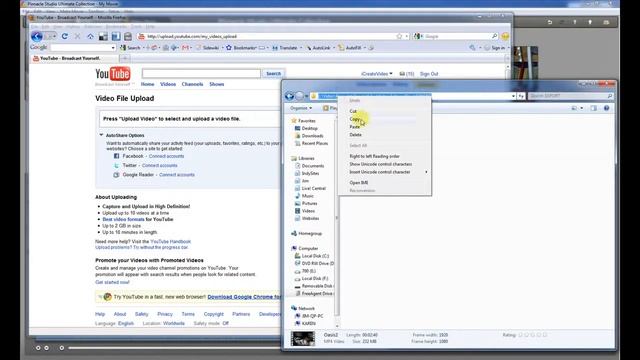Click Firefox stop loading X icon
640x360 pixels.
coord(77,36)
